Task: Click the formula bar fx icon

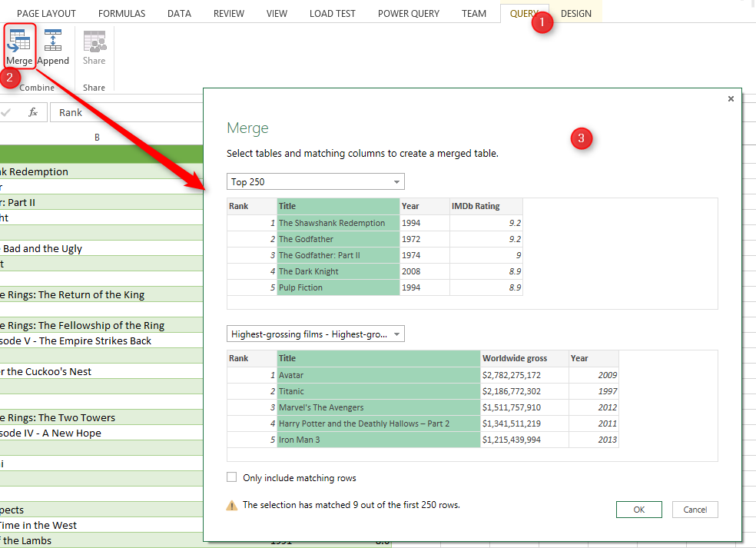Action: [33, 112]
